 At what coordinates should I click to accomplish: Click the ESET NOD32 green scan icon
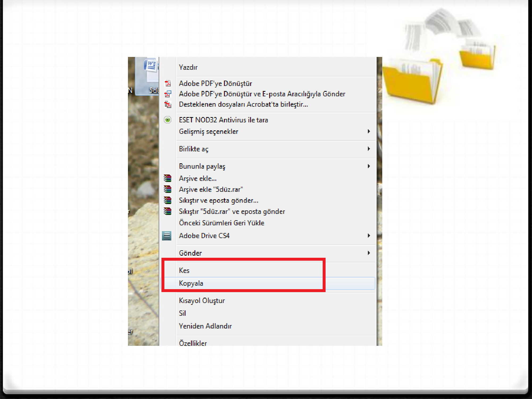click(x=168, y=120)
